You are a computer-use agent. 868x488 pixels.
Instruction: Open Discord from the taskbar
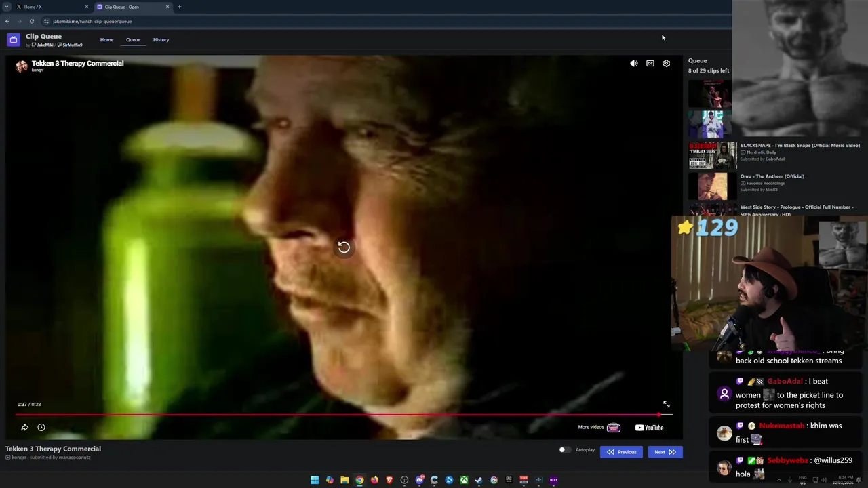click(x=419, y=480)
